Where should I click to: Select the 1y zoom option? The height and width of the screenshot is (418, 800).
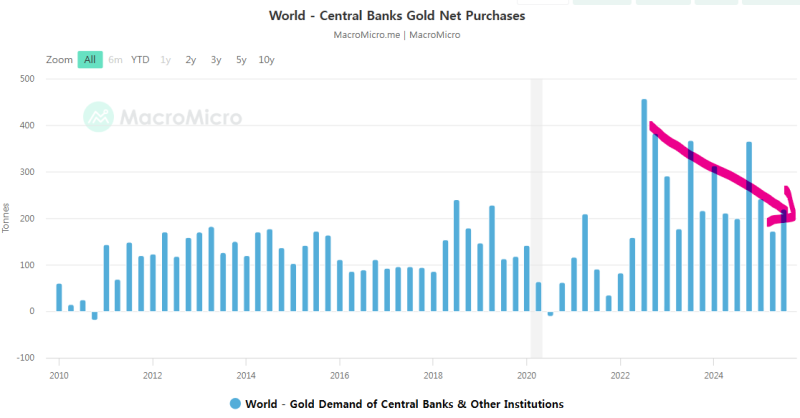[165, 60]
